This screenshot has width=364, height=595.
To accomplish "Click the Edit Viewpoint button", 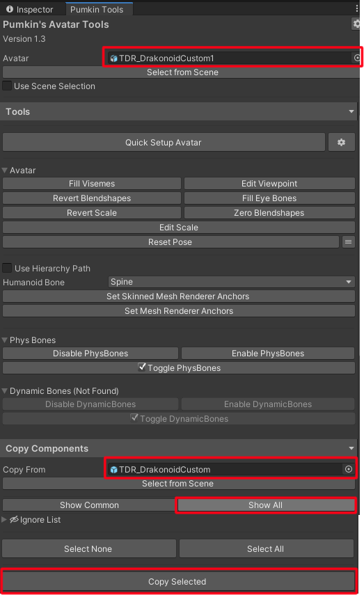I will click(269, 183).
